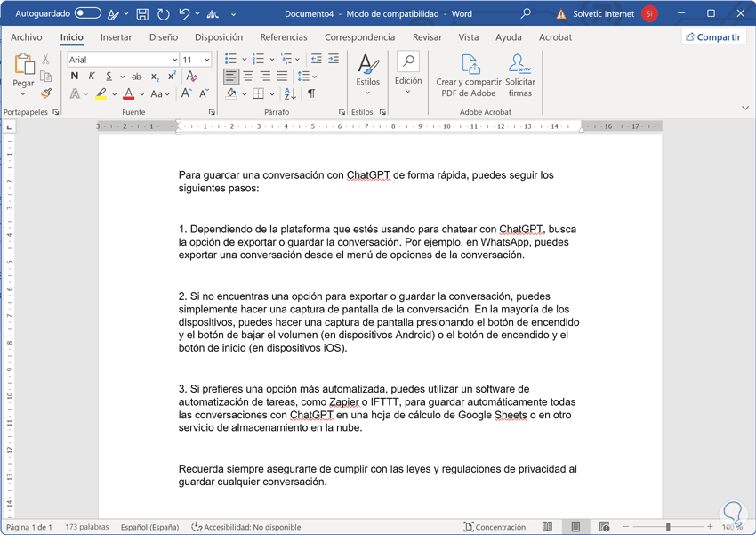
Task: Open the Estilos styles gallery
Action: pos(368,76)
